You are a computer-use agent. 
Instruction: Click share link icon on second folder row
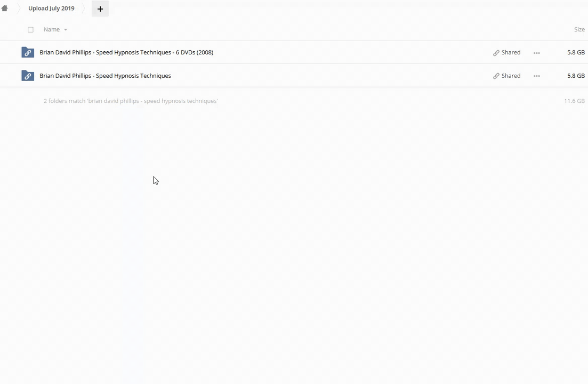pyautogui.click(x=496, y=76)
